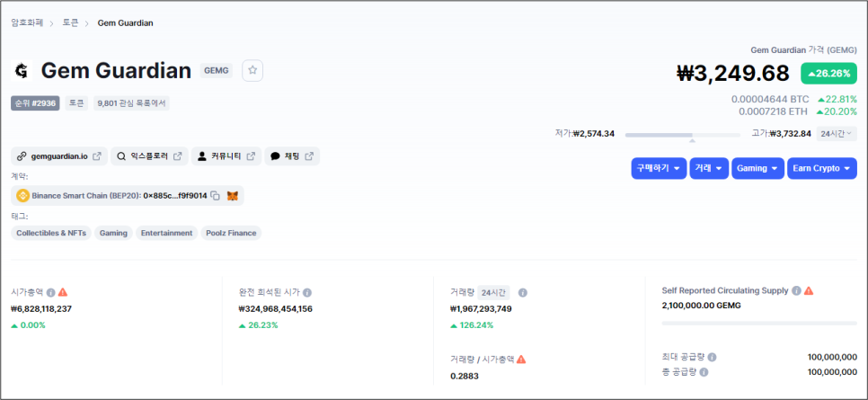Click the info icon next to 시가총액
Viewport: 868px width, 400px height.
point(51,292)
